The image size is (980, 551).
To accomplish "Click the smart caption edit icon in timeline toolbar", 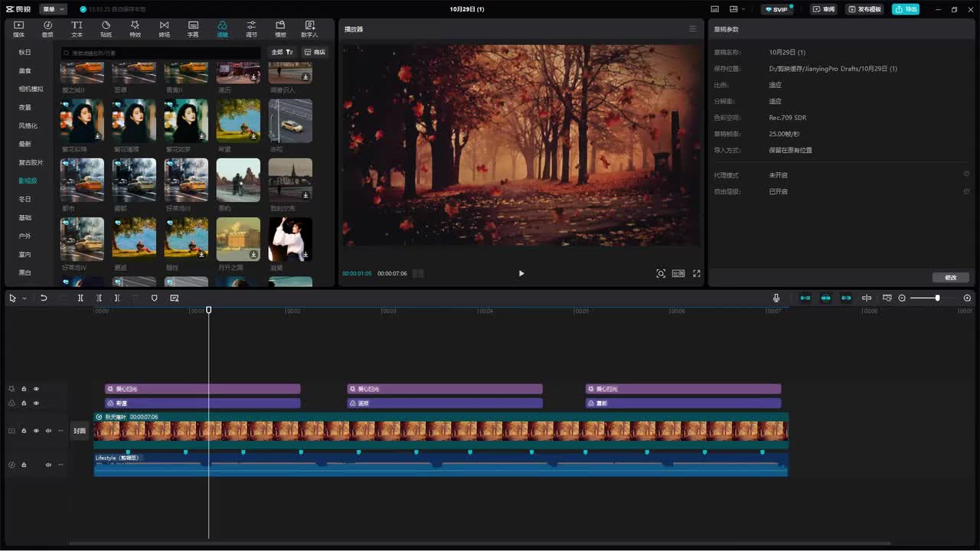I will [175, 298].
